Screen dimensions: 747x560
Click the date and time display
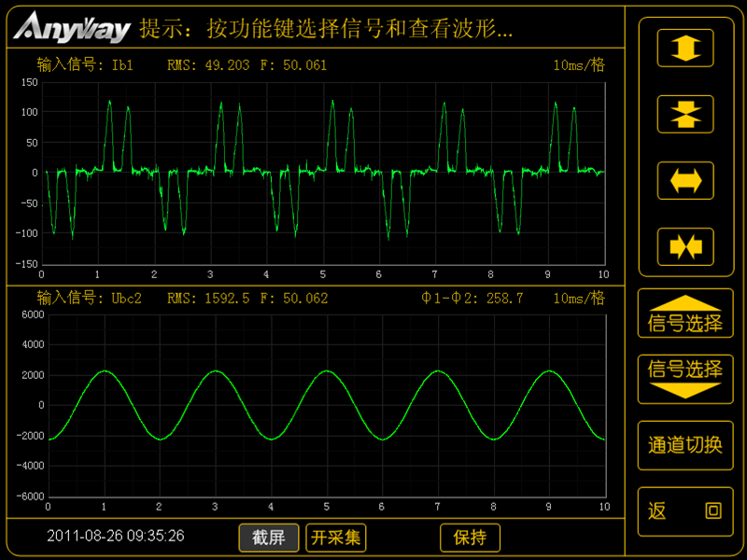pos(116,536)
